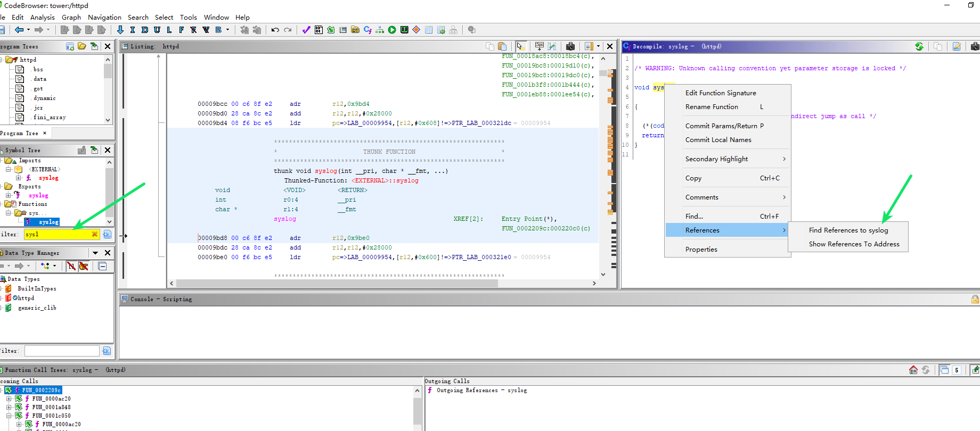Image resolution: width=980 pixels, height=431 pixels.
Task: Click the Disassemble 'D' toolbar icon
Action: [x=145, y=30]
